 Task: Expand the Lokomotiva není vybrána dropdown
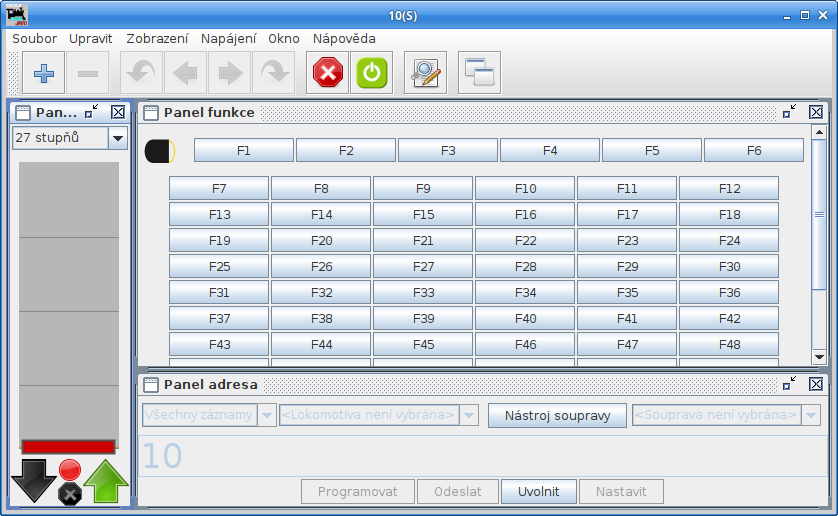[x=469, y=415]
